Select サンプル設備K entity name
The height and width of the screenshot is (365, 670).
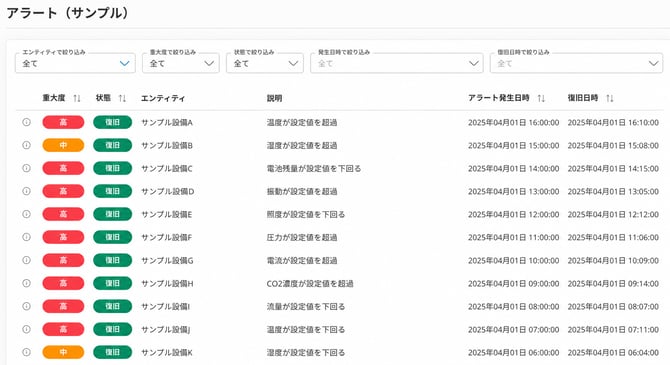(167, 353)
